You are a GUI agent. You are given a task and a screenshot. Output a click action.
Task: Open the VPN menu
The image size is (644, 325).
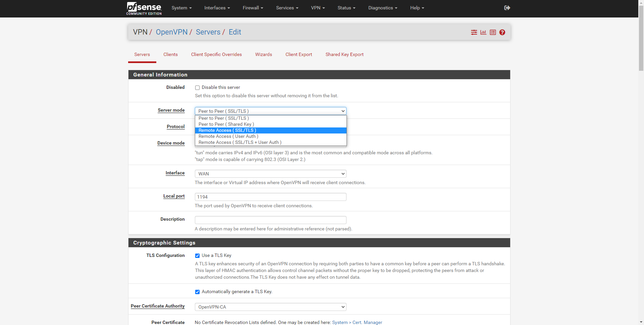coord(318,8)
